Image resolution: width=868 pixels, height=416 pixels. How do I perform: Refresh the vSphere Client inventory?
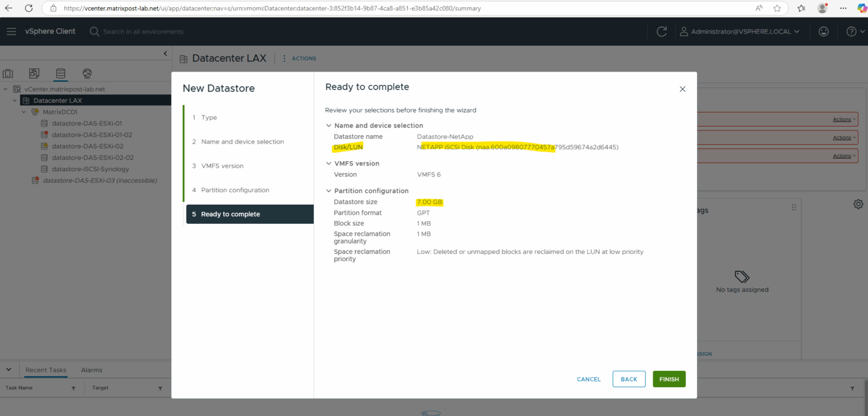tap(661, 31)
